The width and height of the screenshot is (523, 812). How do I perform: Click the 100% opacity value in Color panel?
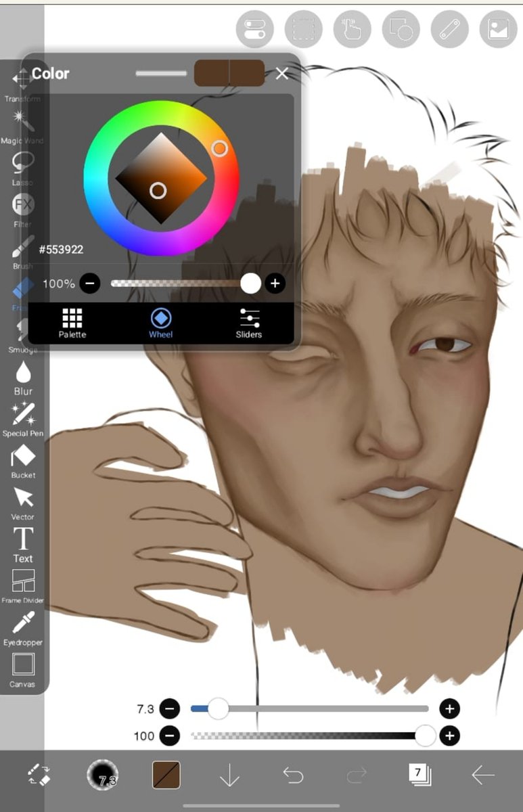point(59,284)
